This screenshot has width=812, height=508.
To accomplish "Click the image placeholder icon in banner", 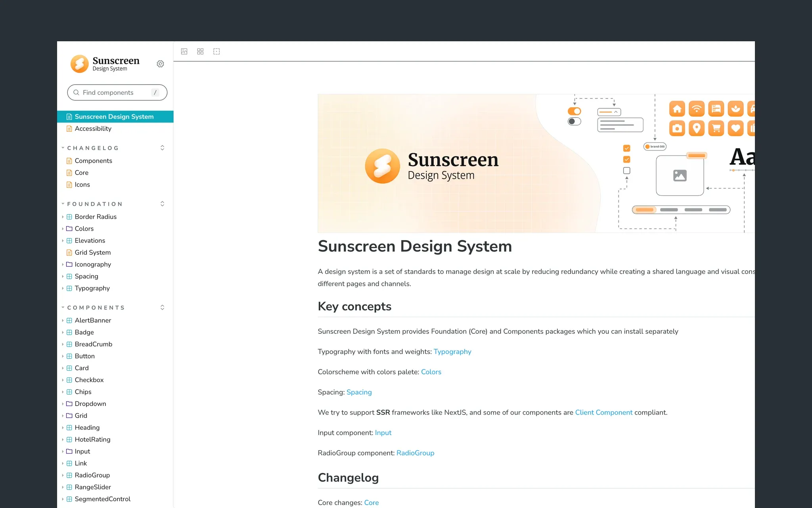I will [680, 175].
